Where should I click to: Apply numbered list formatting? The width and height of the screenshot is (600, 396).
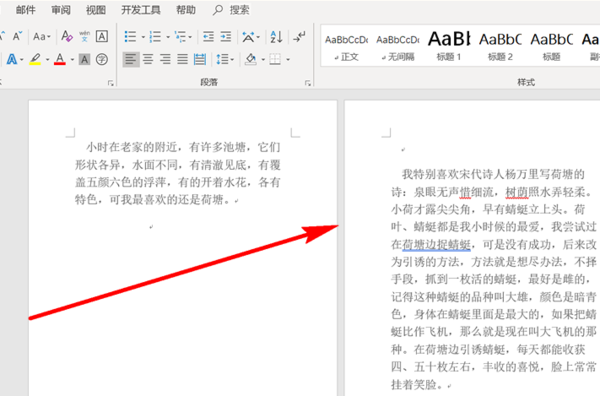point(155,37)
